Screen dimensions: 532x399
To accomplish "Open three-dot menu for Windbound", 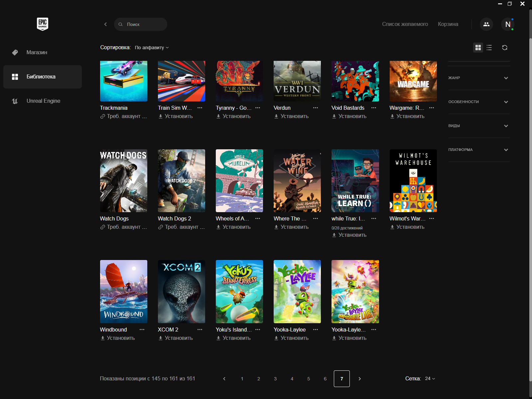I will [142, 330].
